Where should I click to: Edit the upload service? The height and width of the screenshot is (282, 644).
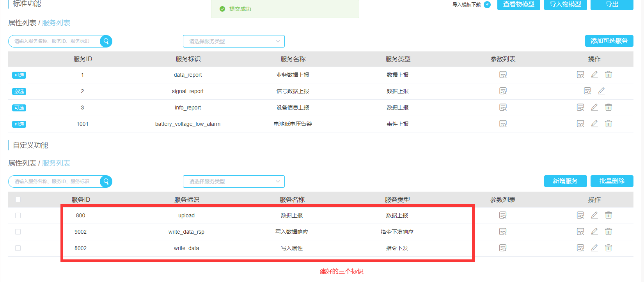point(594,215)
